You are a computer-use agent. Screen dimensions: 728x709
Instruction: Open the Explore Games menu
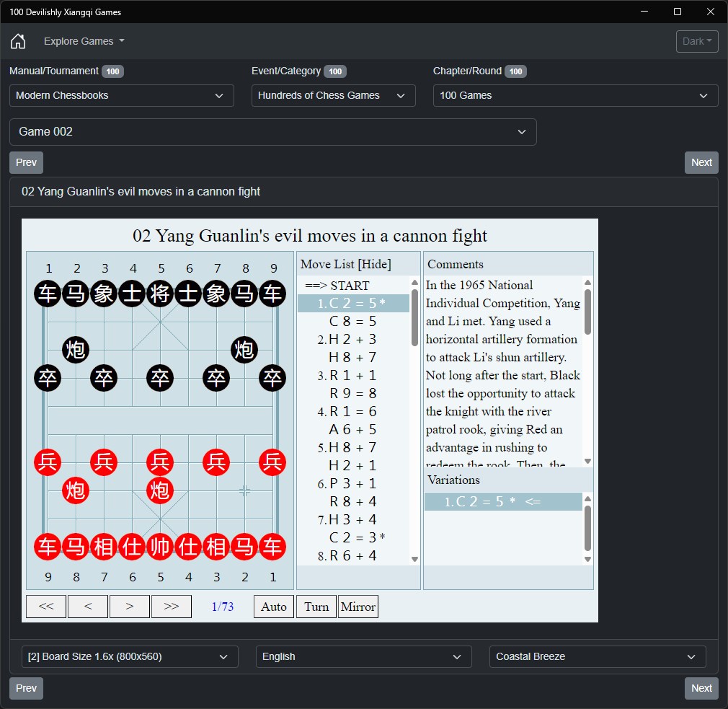point(84,41)
